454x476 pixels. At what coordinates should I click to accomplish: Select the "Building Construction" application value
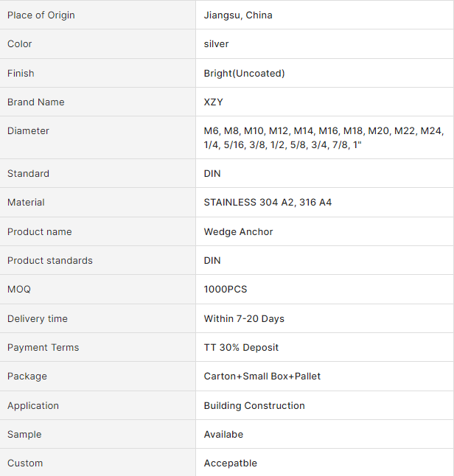tap(254, 405)
